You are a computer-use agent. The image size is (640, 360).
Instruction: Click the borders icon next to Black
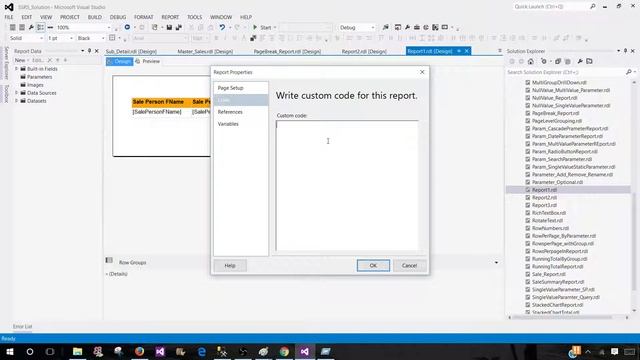tap(112, 38)
